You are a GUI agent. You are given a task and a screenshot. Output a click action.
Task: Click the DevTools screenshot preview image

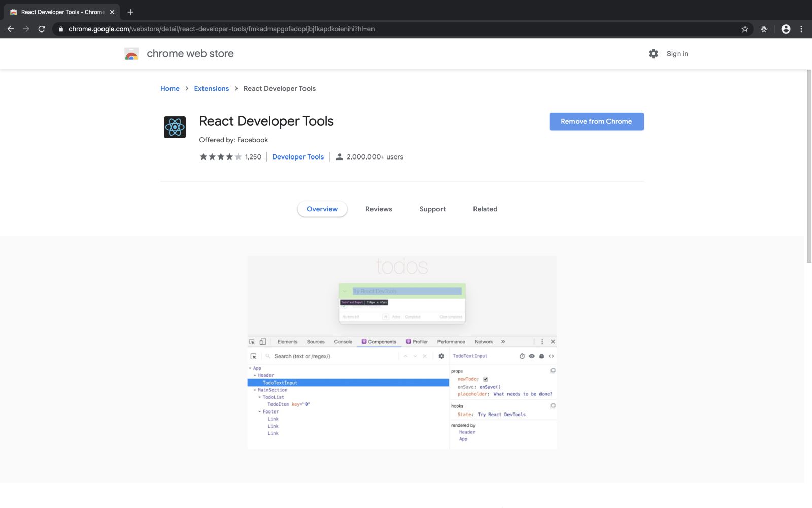[402, 352]
